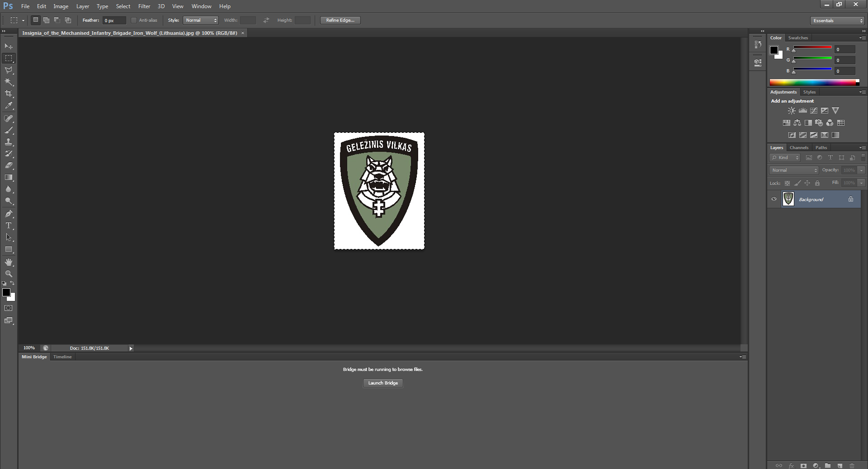Image resolution: width=868 pixels, height=469 pixels.
Task: Click the Delete layer trash icon
Action: (x=852, y=465)
